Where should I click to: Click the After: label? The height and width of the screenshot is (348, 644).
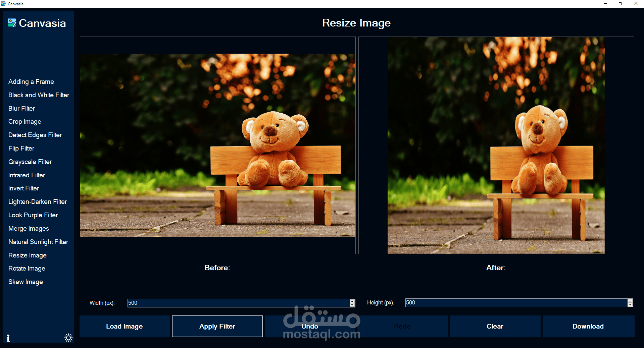tap(496, 268)
